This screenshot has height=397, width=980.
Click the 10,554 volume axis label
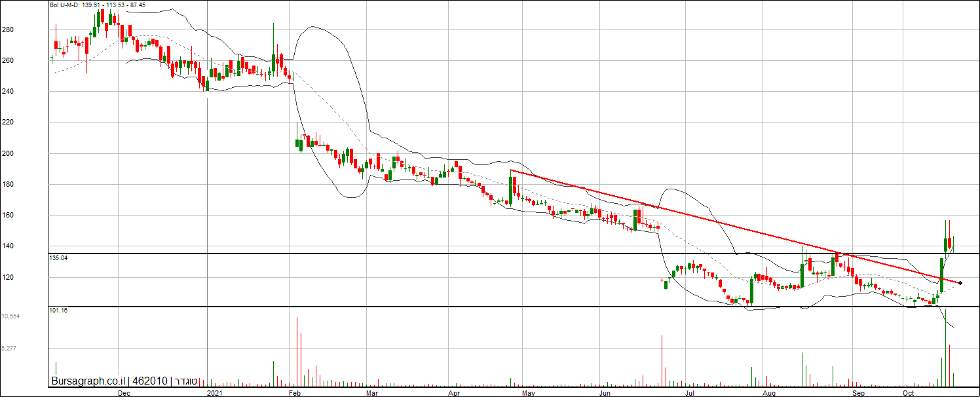coord(10,316)
